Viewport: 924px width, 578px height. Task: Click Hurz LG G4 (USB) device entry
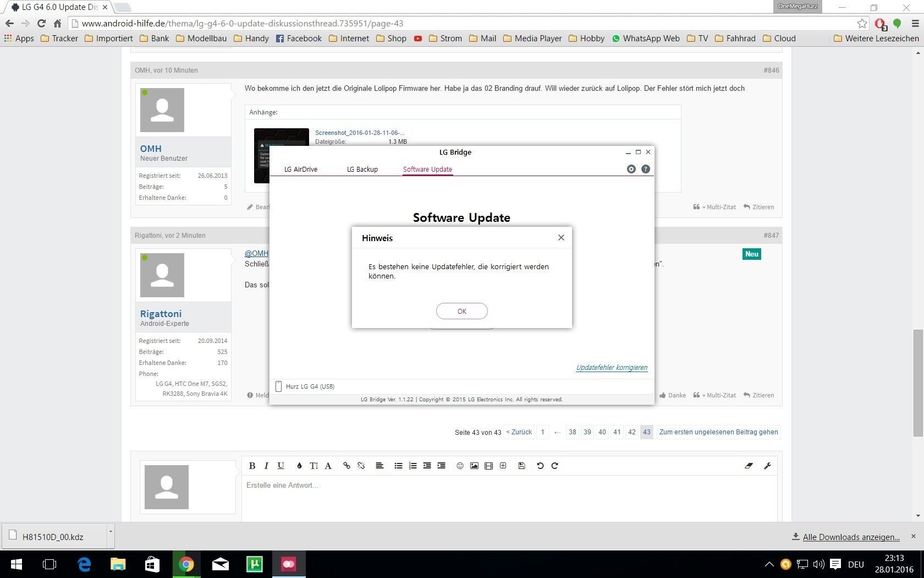(x=305, y=386)
